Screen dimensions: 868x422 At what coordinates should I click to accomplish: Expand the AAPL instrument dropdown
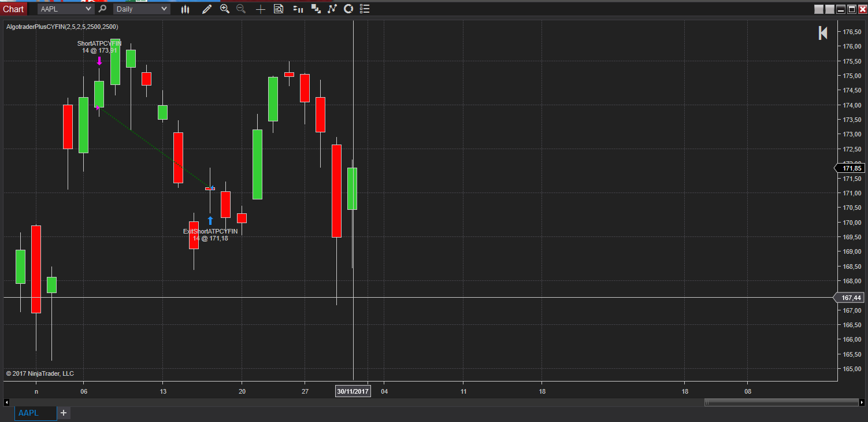(x=65, y=9)
